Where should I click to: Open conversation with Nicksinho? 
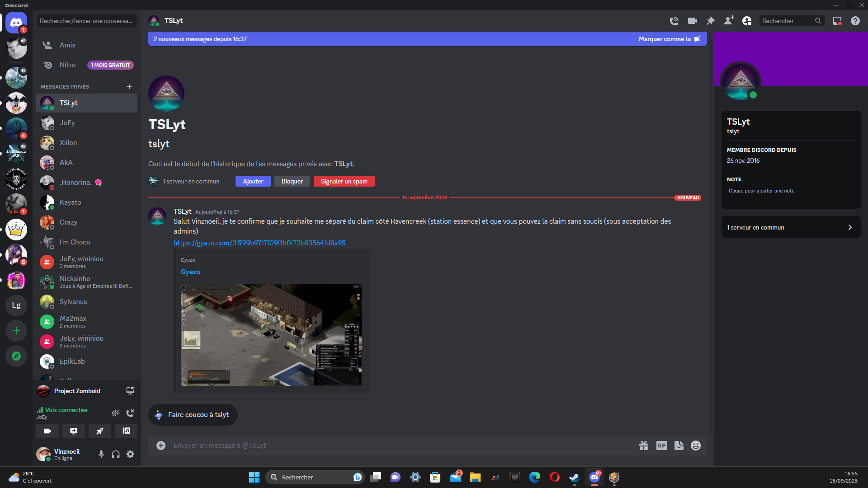[x=87, y=282]
